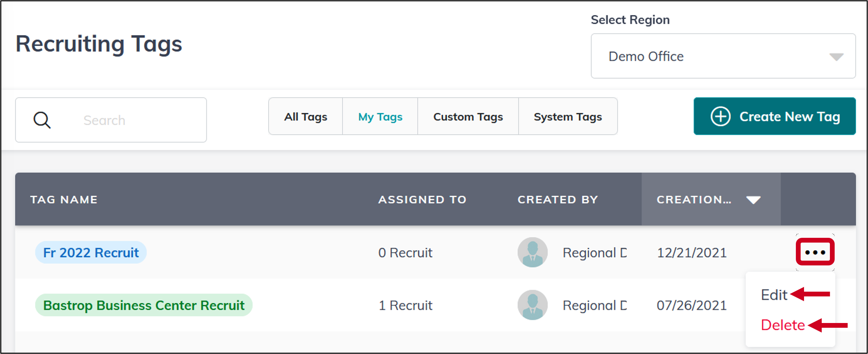Click the Create New Tag button
The image size is (868, 354).
775,117
